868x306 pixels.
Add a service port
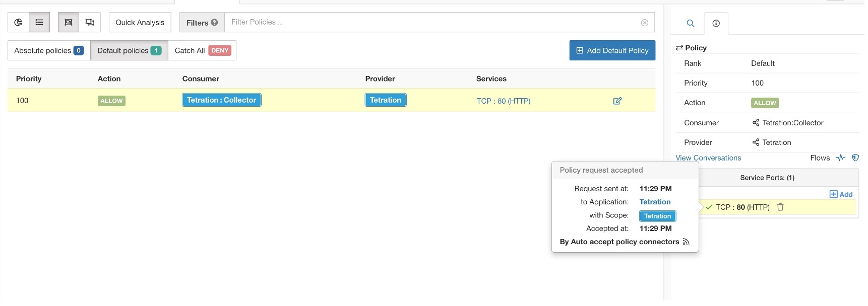(x=841, y=194)
